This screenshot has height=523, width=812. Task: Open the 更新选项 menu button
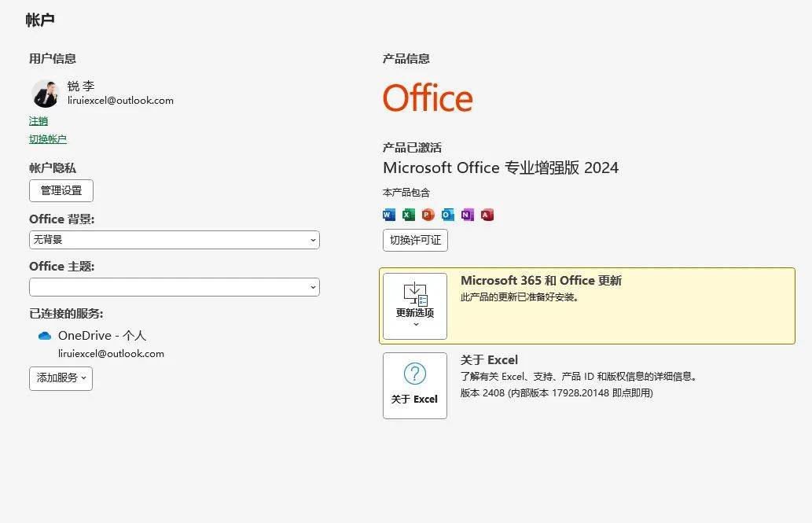tap(415, 306)
